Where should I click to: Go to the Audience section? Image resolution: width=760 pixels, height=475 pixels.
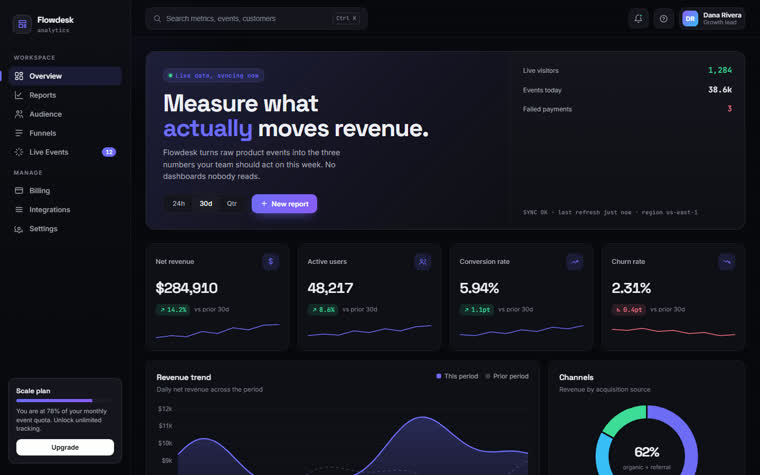click(x=65, y=114)
